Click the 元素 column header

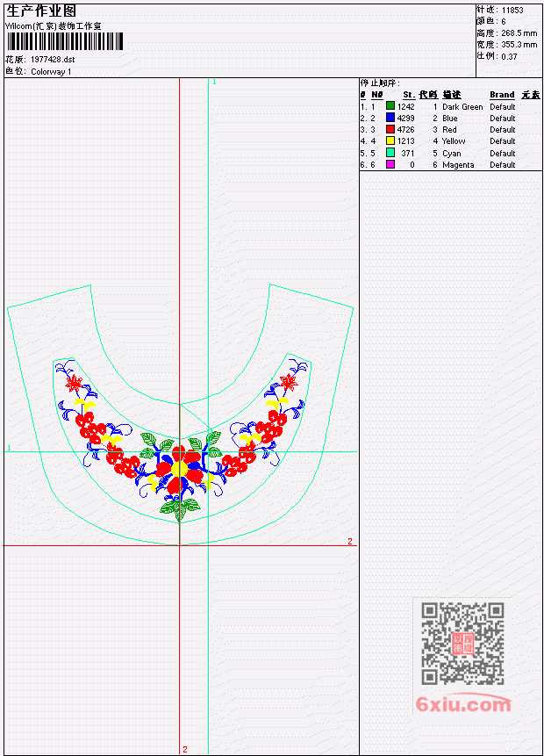(x=531, y=95)
